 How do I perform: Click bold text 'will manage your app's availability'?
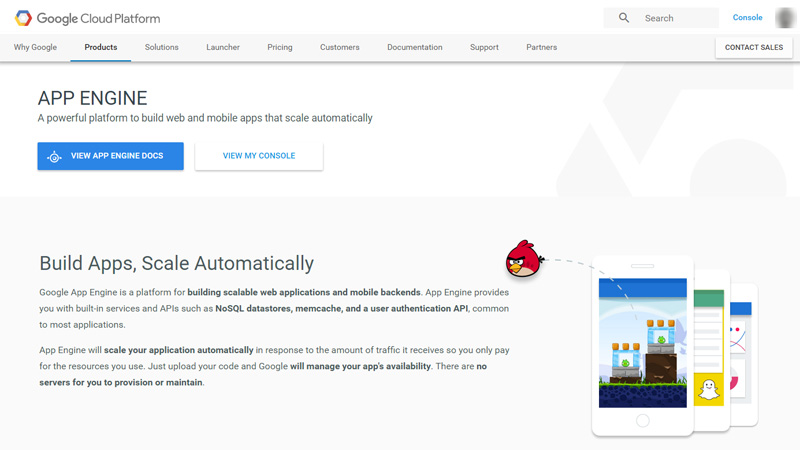[361, 366]
